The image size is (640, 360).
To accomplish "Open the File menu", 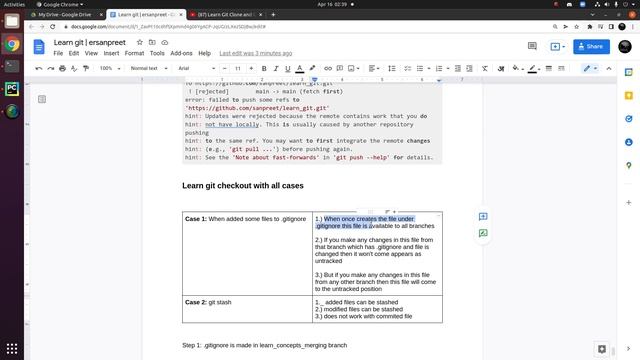I will [x=58, y=53].
